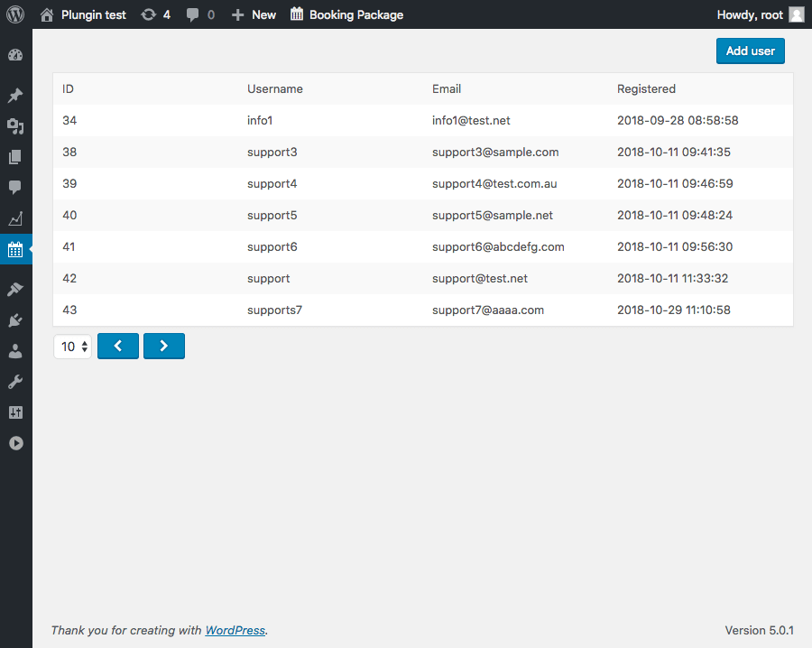Open the rows-per-page dropdown showing 10

pos(72,347)
